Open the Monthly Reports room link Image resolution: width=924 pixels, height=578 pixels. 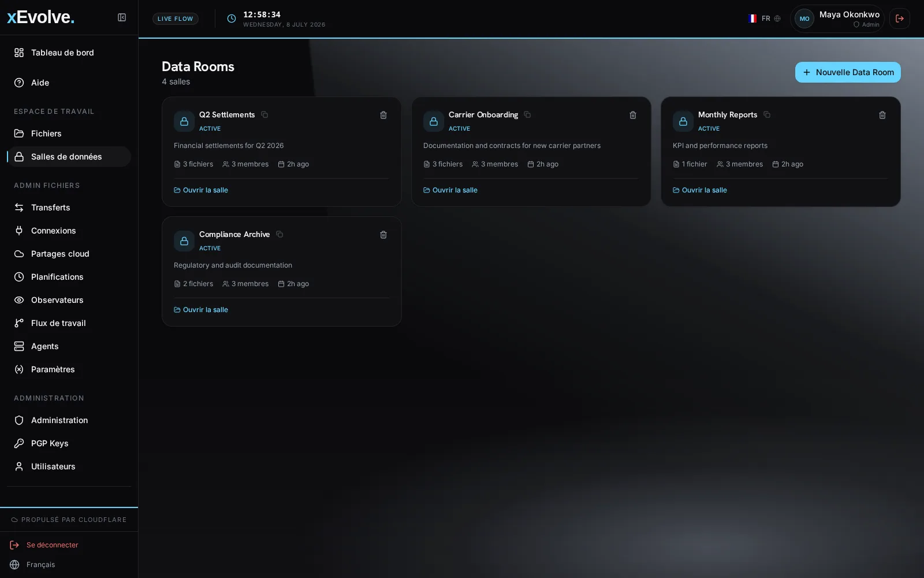pyautogui.click(x=700, y=190)
